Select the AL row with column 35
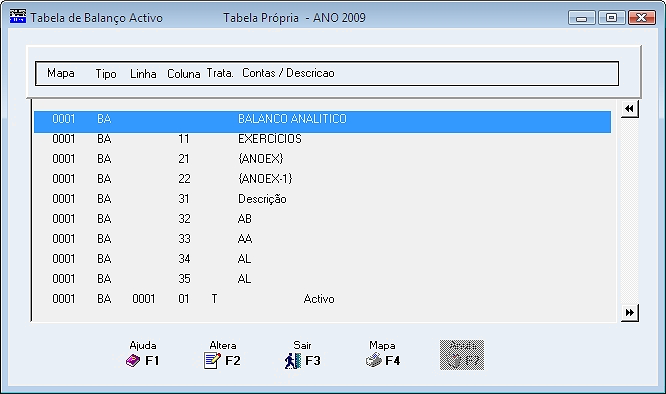666x394 pixels. pos(322,279)
